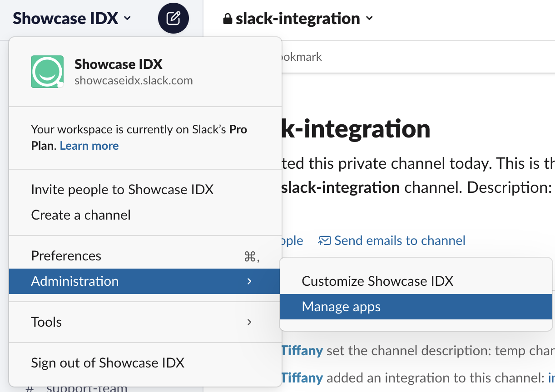555x392 pixels.
Task: Open Tiffany's profile from description message
Action: coord(302,351)
